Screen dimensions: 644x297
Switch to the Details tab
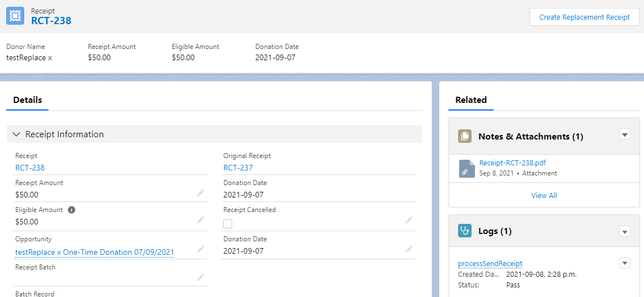(x=28, y=100)
